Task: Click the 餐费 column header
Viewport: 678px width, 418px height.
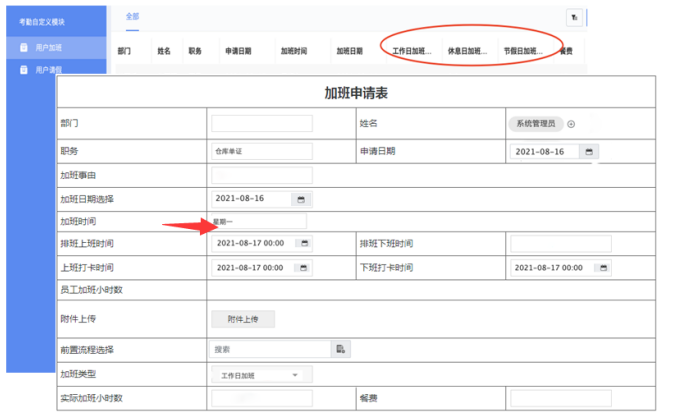Action: 566,51
